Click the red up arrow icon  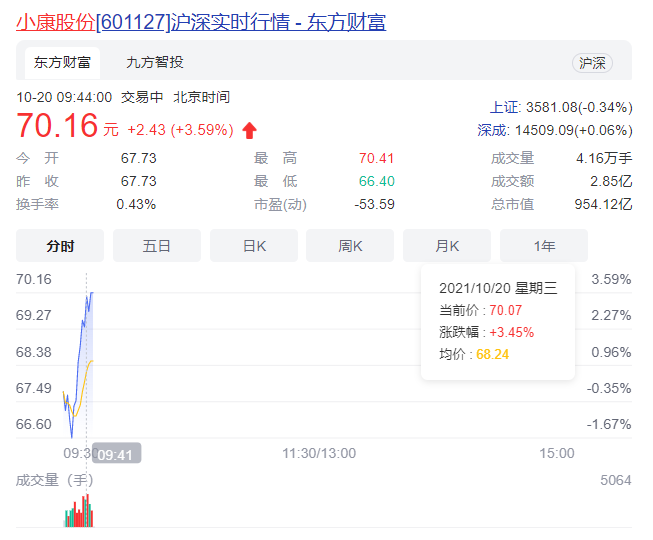(249, 130)
